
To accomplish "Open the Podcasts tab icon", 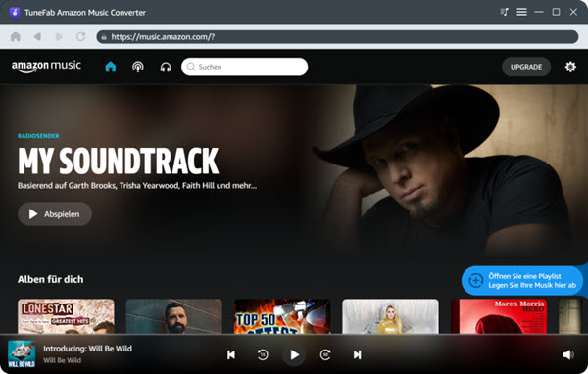I will coord(138,67).
